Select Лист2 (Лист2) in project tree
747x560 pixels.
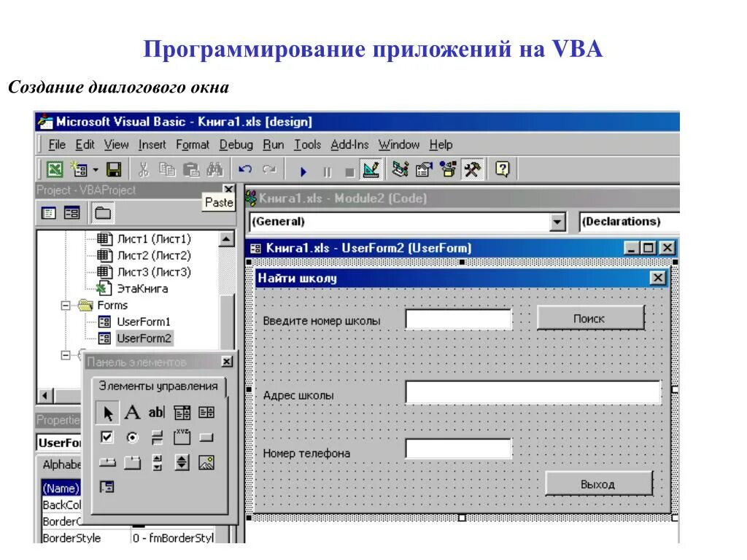pyautogui.click(x=154, y=255)
